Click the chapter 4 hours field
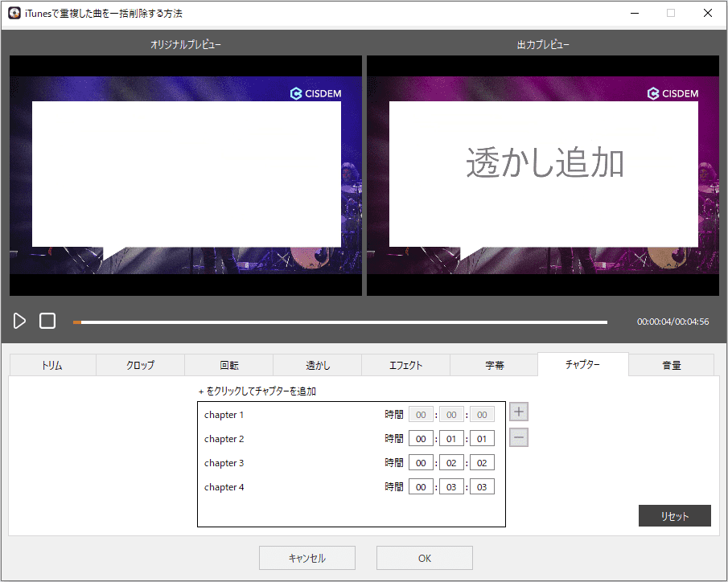This screenshot has width=728, height=582. pos(421,487)
